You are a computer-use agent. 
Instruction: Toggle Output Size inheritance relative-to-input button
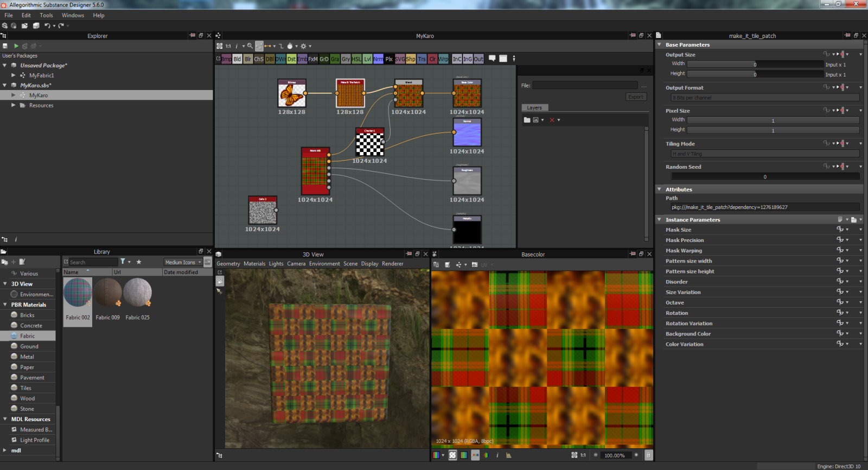[x=842, y=54]
